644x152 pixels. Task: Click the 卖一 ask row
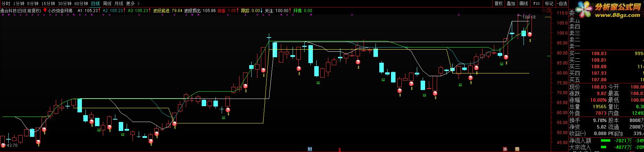[x=606, y=46]
